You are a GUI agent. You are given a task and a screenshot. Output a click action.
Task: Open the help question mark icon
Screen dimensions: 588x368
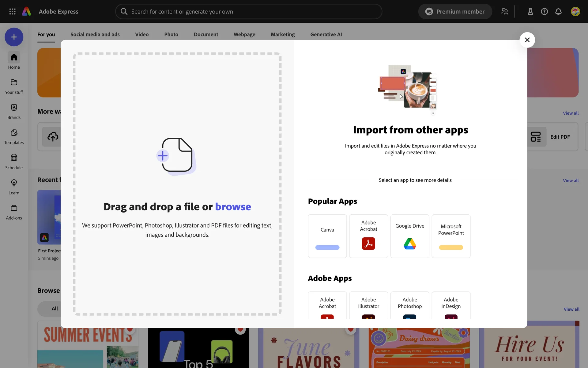click(544, 11)
